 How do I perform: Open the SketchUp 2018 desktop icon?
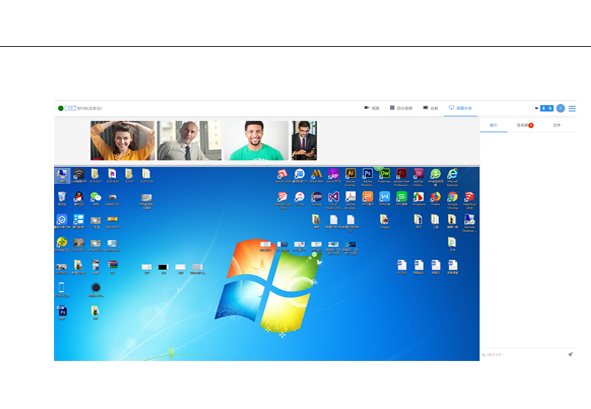(469, 200)
